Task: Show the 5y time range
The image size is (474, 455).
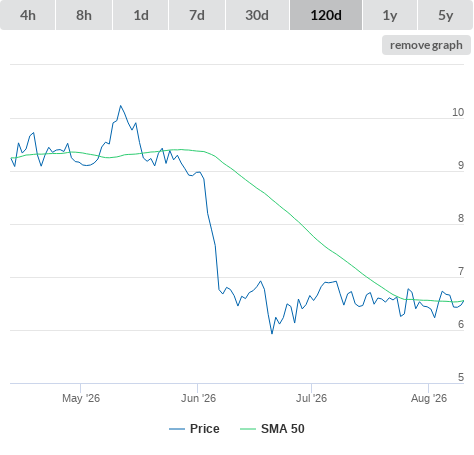Action: pos(446,15)
